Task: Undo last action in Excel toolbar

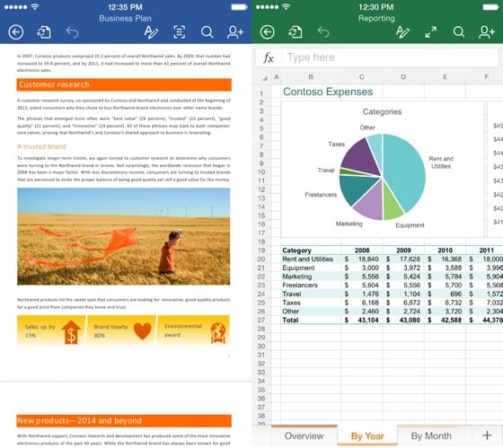Action: (x=323, y=32)
